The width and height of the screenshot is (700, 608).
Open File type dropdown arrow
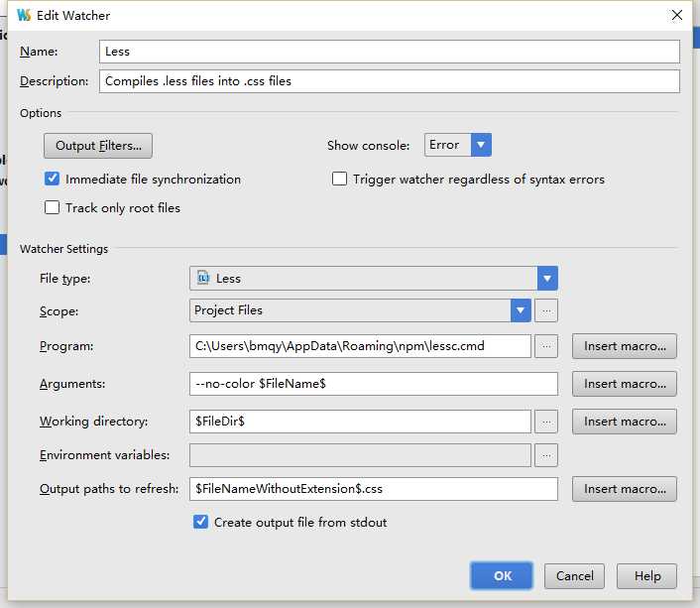point(547,279)
